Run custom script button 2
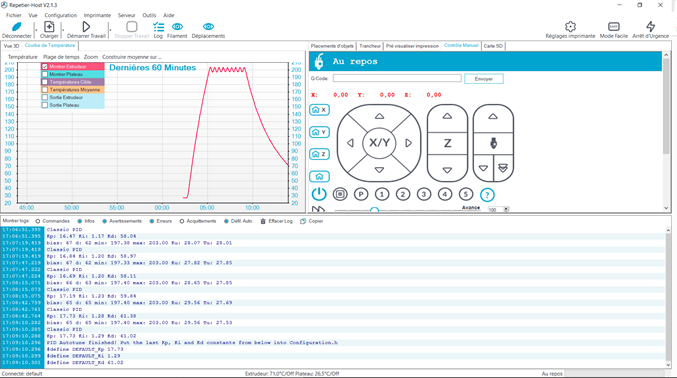Image resolution: width=677 pixels, height=378 pixels. (x=403, y=194)
